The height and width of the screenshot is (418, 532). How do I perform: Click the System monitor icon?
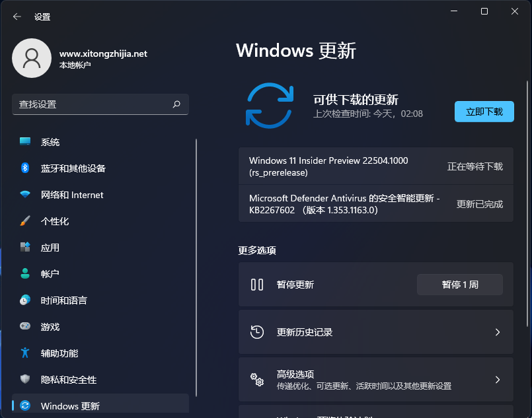[x=25, y=141]
